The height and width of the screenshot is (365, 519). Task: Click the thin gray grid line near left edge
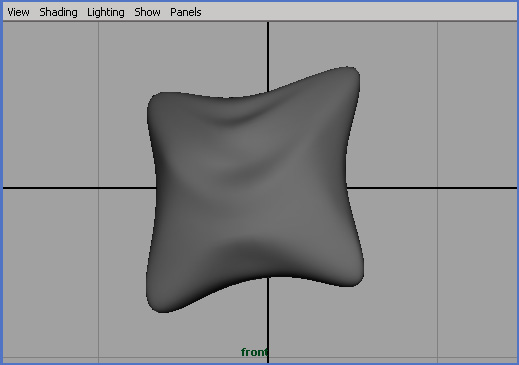click(x=98, y=100)
